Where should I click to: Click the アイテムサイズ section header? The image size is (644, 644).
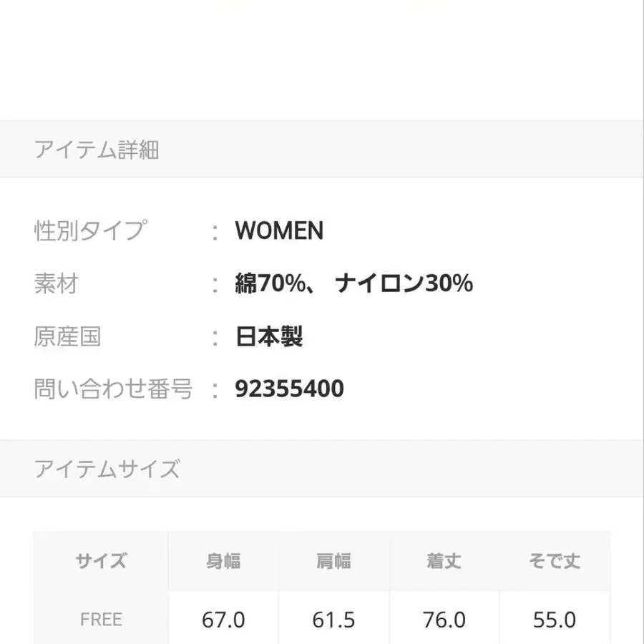[x=107, y=469]
